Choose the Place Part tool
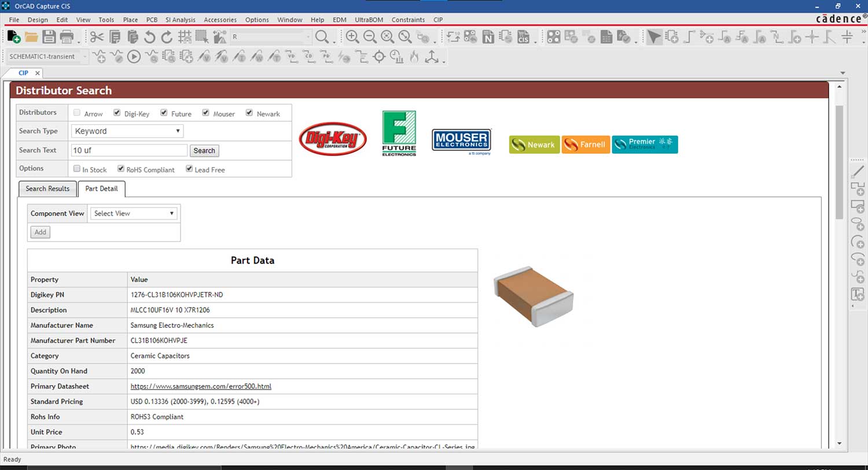The width and height of the screenshot is (868, 470). [672, 37]
